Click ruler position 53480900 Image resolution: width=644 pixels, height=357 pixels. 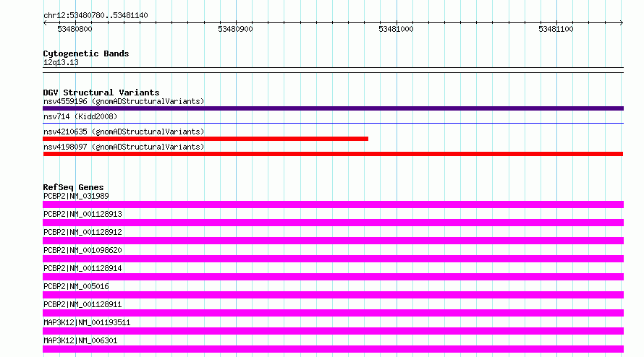click(x=235, y=29)
